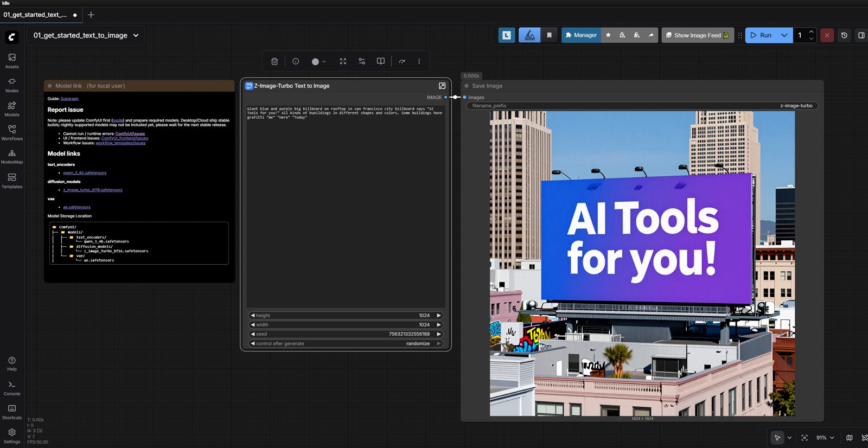
Task: Bypass the selected node with curved arrow
Action: coord(402,61)
